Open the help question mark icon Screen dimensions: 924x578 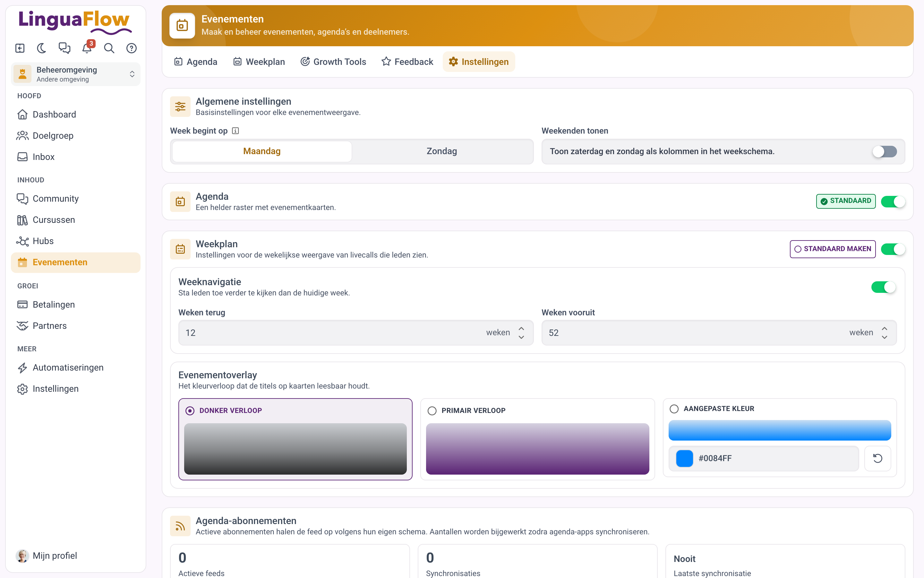tap(131, 48)
